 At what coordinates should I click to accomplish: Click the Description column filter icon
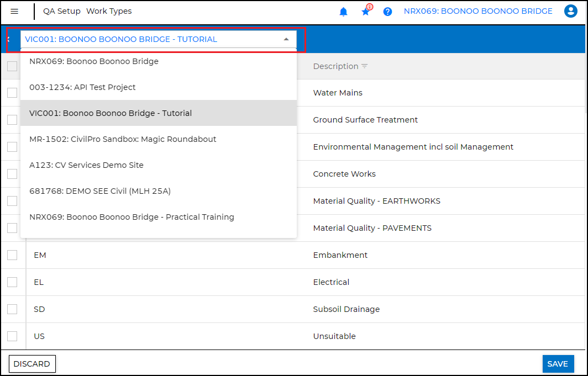coord(365,66)
